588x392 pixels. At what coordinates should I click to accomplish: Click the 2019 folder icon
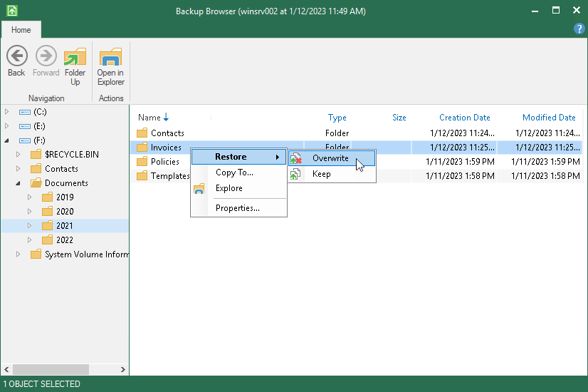click(47, 197)
